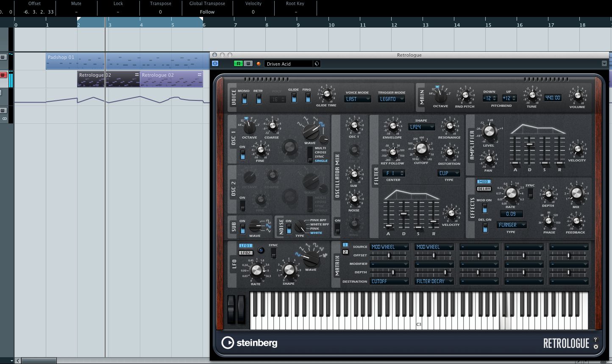This screenshot has height=364, width=612.
Task: Click the Effects Rate knob
Action: [511, 194]
